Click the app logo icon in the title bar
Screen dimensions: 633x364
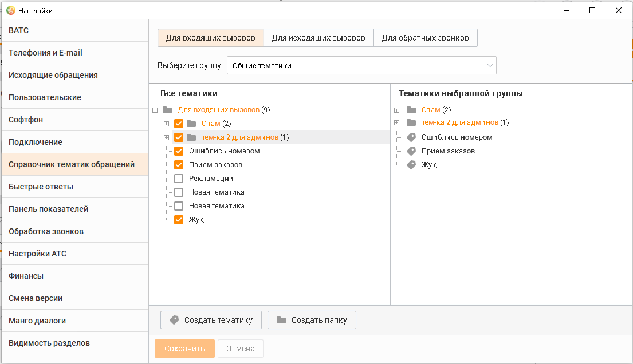pyautogui.click(x=11, y=10)
